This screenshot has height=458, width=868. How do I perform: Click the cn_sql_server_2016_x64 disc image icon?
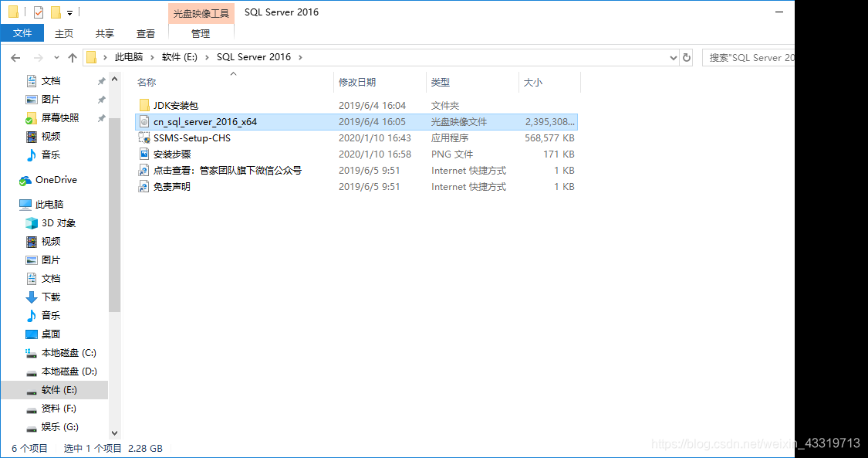(144, 122)
